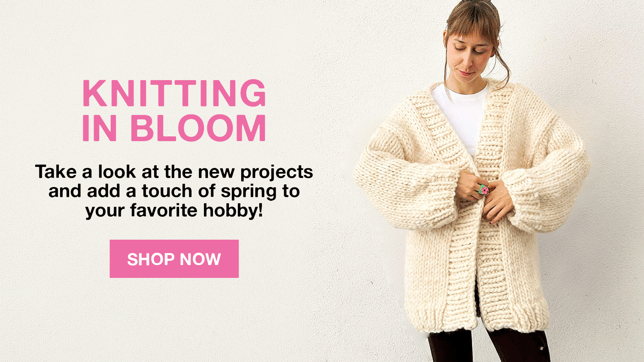The width and height of the screenshot is (644, 362).
Task: Click the pink SHOP NOW button
Action: (174, 259)
